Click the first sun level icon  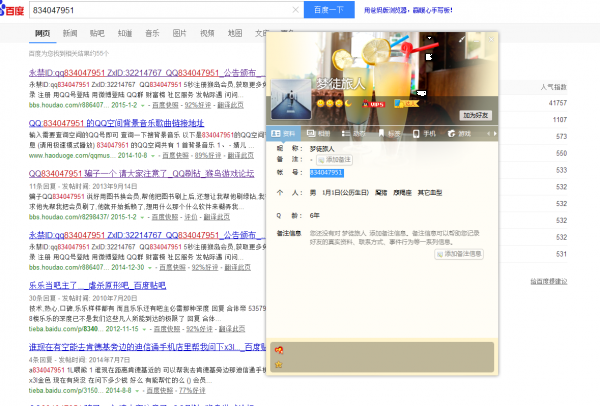coord(320,103)
